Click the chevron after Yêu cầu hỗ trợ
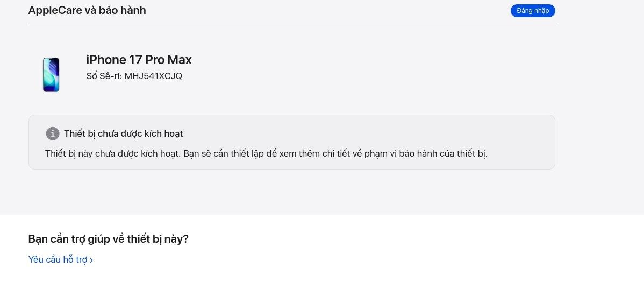Image resolution: width=644 pixels, height=282 pixels. coord(91,260)
